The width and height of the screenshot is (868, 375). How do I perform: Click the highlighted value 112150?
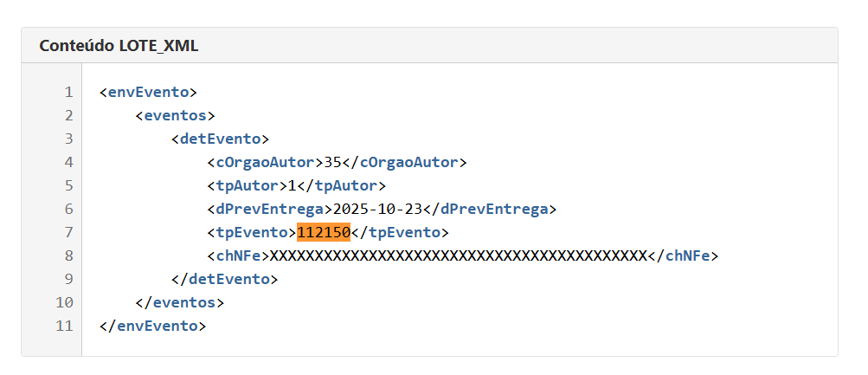point(323,232)
